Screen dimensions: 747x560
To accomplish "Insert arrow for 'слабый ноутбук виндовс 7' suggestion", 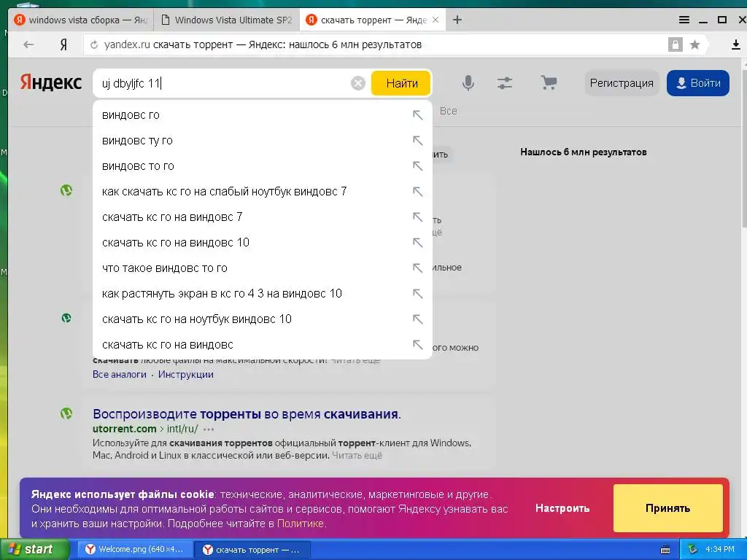I will point(417,192).
